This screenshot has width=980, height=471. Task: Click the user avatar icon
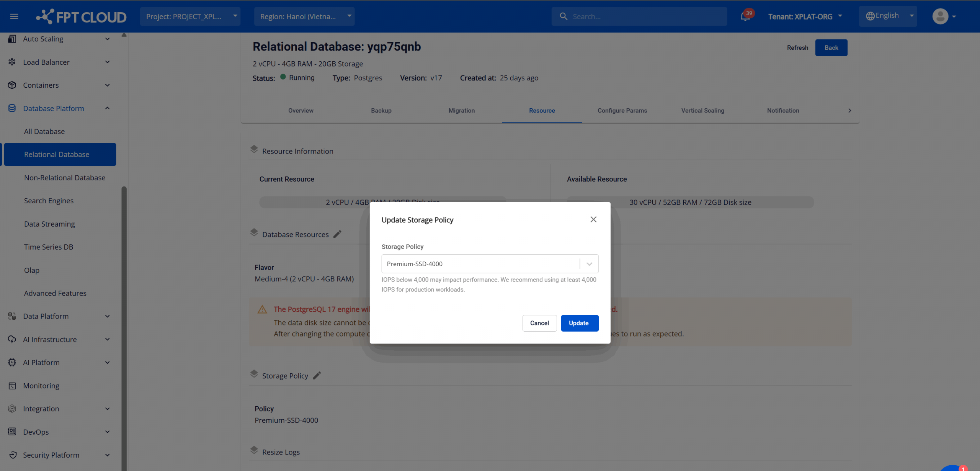point(940,16)
